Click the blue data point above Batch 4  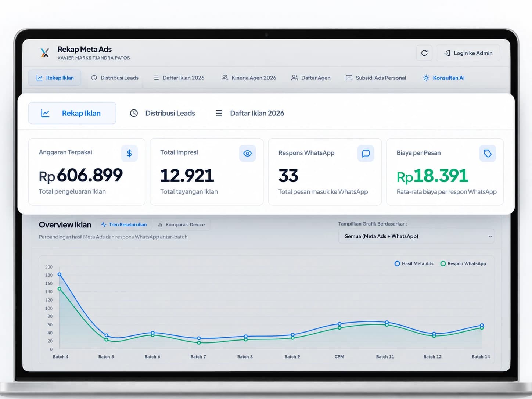[60, 274]
